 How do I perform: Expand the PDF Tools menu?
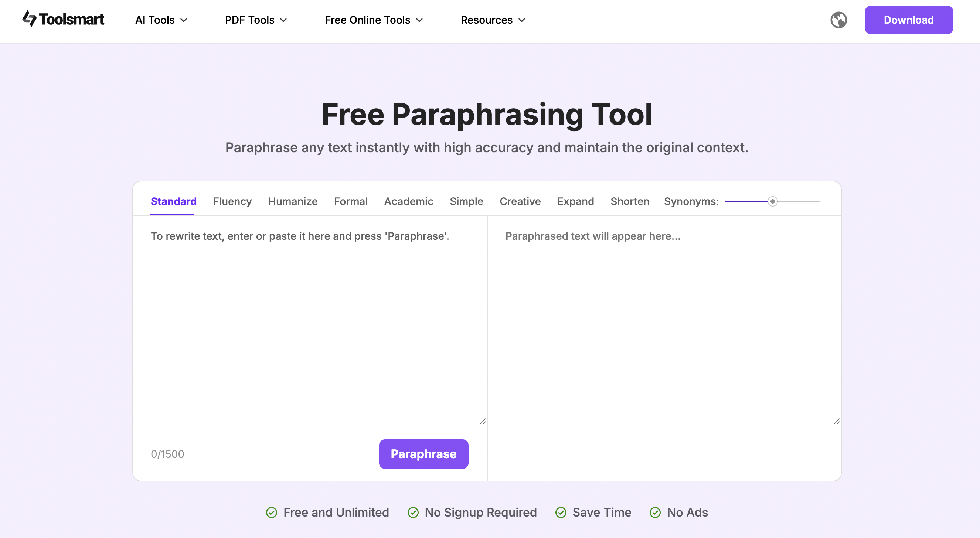point(256,20)
